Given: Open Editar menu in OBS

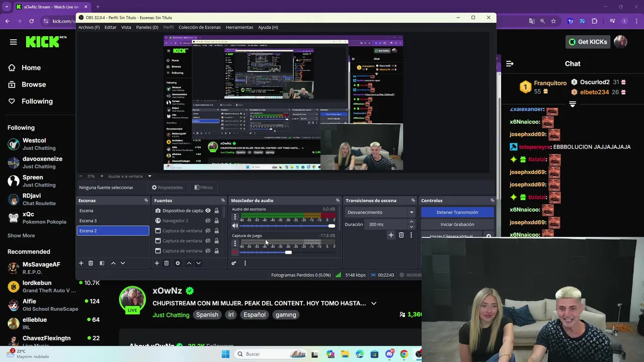Looking at the screenshot, I should point(110,27).
